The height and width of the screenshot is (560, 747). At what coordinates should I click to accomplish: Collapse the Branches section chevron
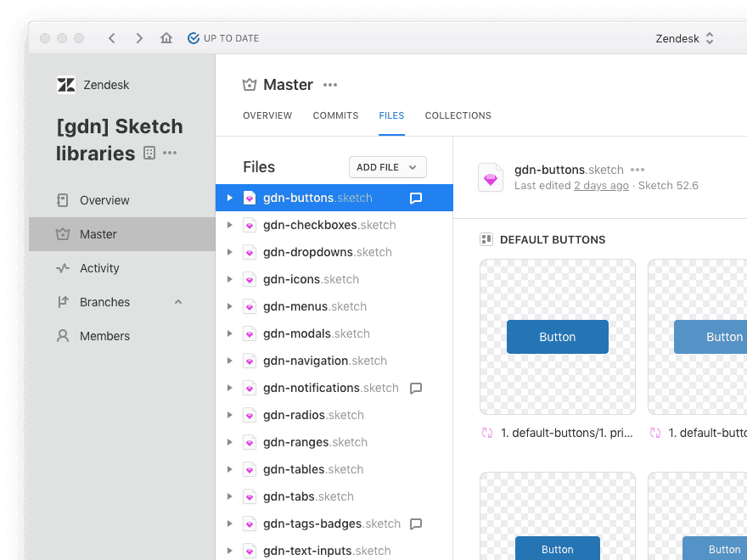tap(178, 302)
